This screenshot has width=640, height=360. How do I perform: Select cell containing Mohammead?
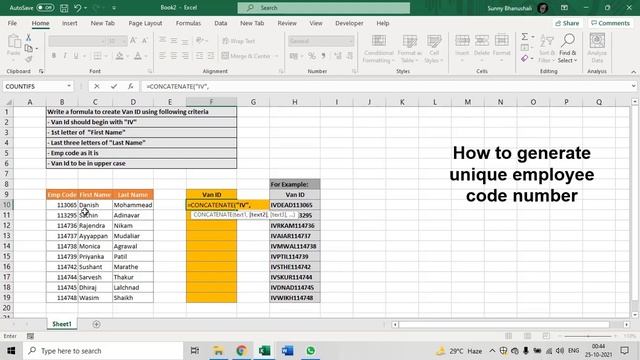tap(133, 205)
